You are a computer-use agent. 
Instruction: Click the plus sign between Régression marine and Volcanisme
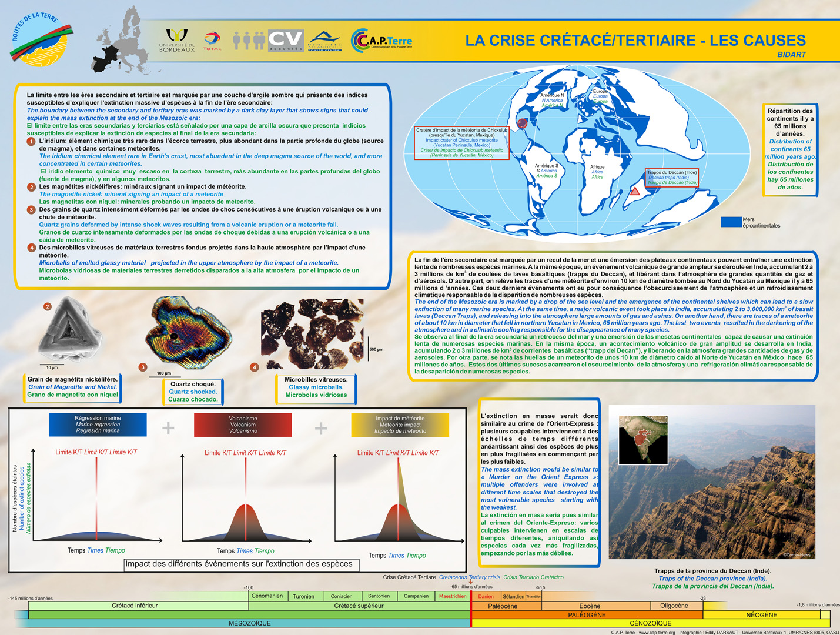(x=168, y=427)
